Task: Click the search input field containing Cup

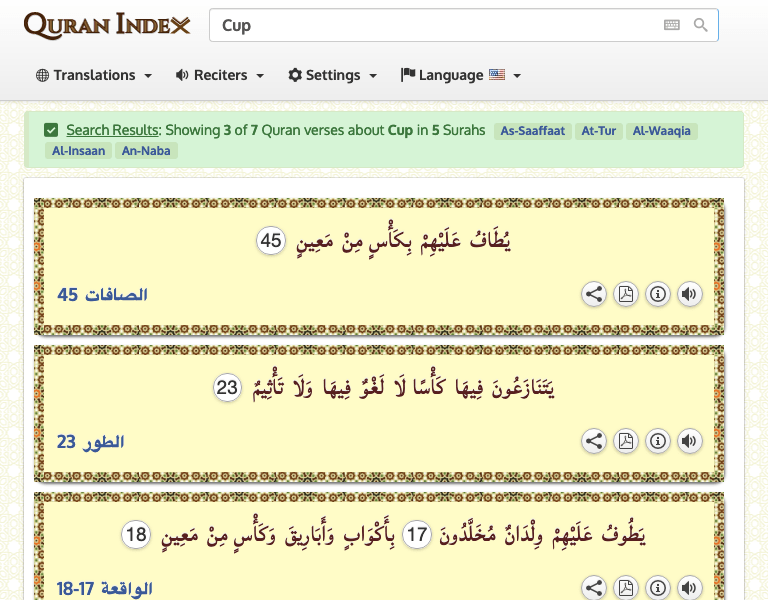Action: 430,25
